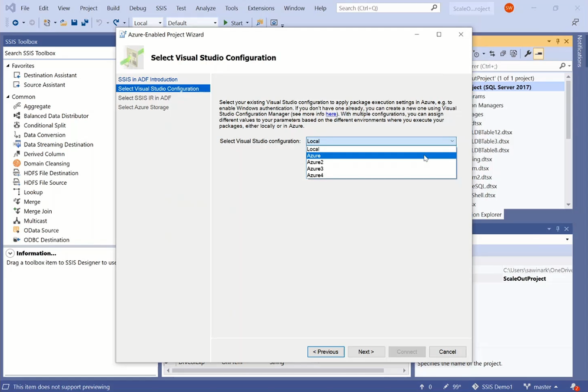This screenshot has width=588, height=392.
Task: Select the Balanced Data Distributor item
Action: click(56, 116)
